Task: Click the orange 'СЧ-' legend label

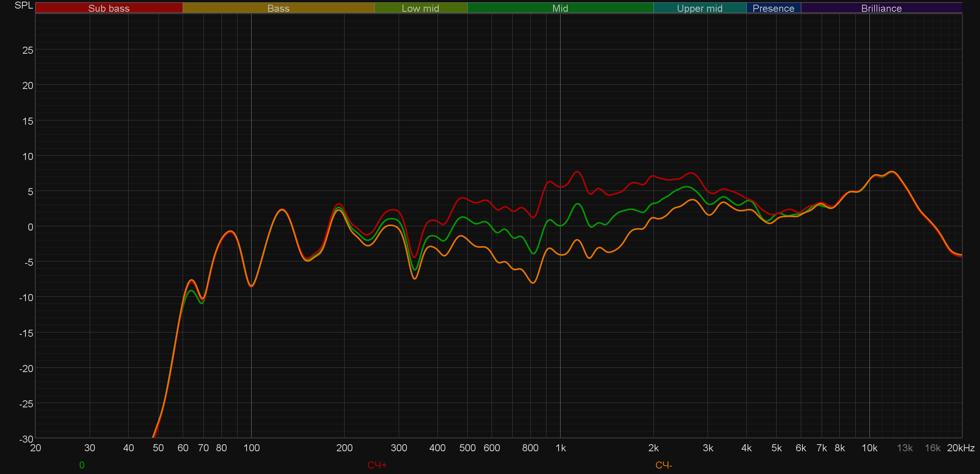Action: click(x=664, y=465)
